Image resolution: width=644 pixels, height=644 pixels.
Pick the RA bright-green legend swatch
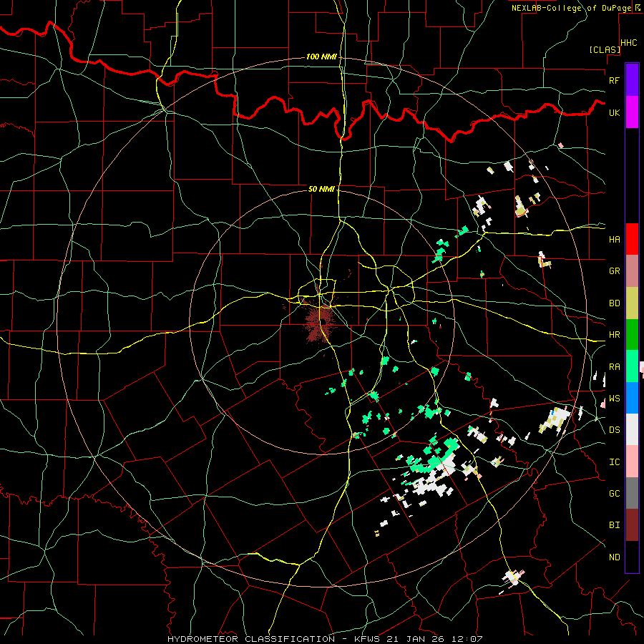pyautogui.click(x=632, y=366)
